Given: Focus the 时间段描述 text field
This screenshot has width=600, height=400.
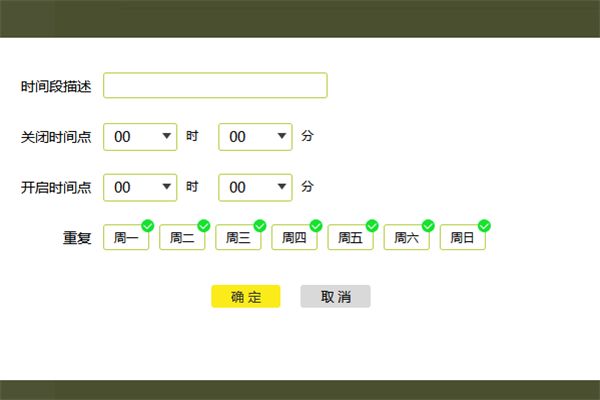Looking at the screenshot, I should tap(215, 86).
